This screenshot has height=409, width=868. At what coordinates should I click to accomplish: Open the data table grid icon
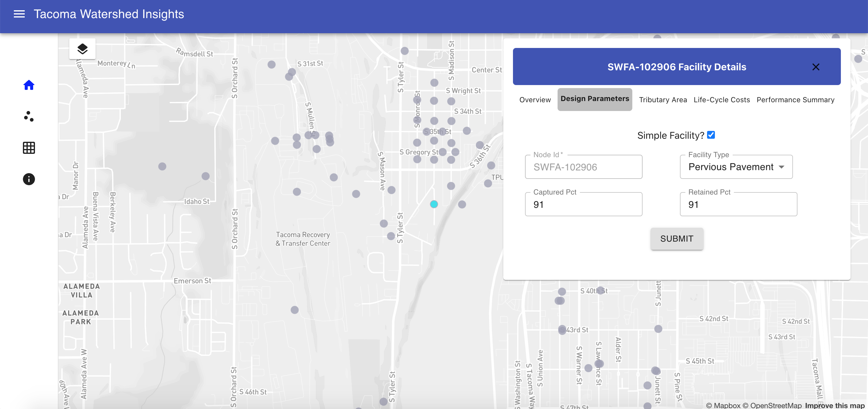point(29,148)
